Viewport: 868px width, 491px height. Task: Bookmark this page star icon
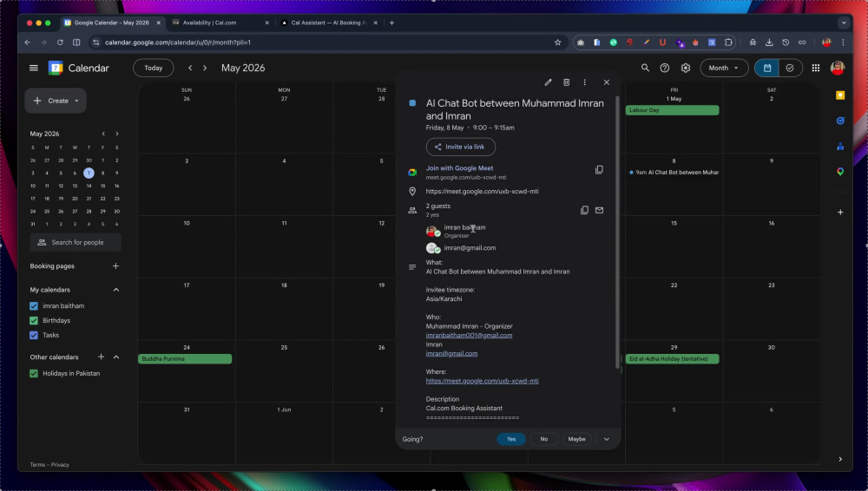(x=557, y=42)
